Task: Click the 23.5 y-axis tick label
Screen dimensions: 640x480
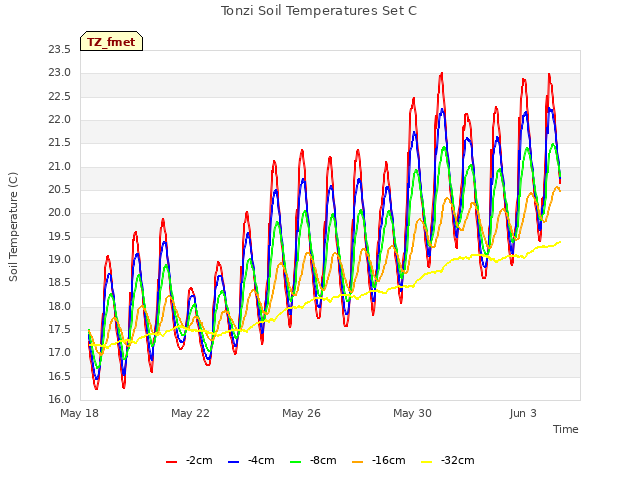Action: click(x=60, y=50)
